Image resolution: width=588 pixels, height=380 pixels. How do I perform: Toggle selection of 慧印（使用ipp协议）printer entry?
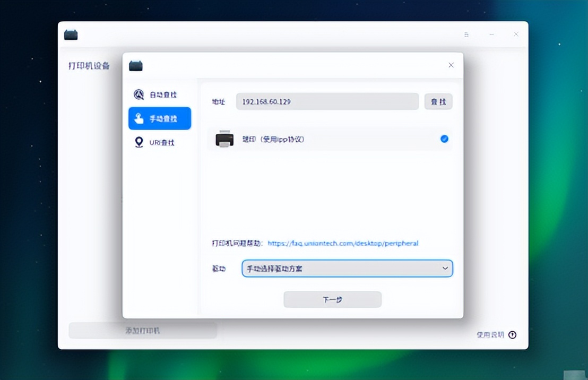pyautogui.click(x=329, y=139)
